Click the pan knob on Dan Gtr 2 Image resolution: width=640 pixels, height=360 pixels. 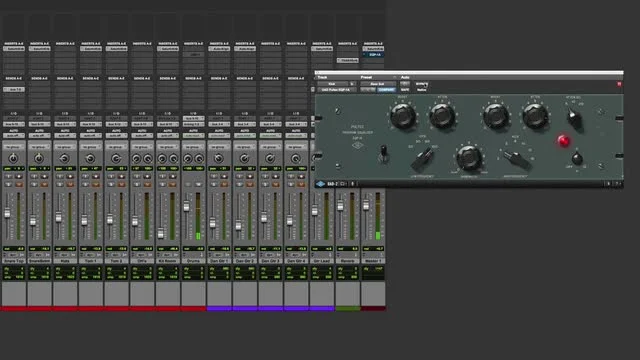[x=244, y=158]
